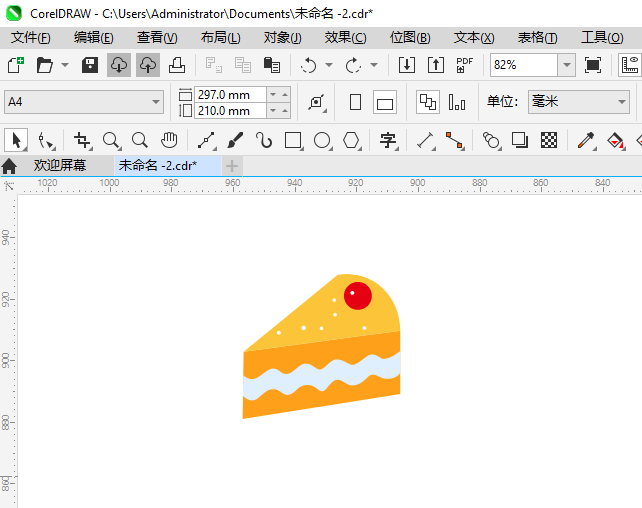Increase page width with up stepper
Screen dimensions: 642x508
pos(285,95)
